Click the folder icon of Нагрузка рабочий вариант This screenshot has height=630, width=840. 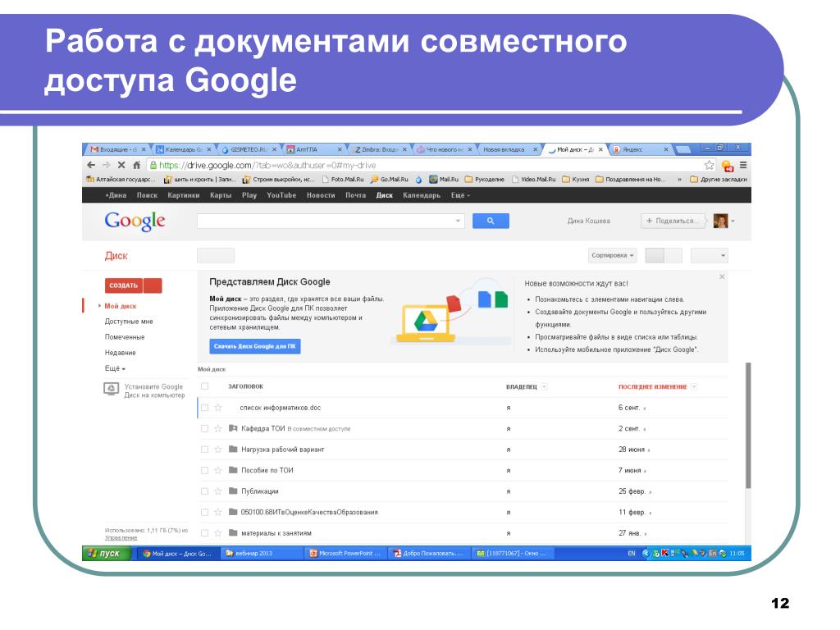[x=233, y=449]
